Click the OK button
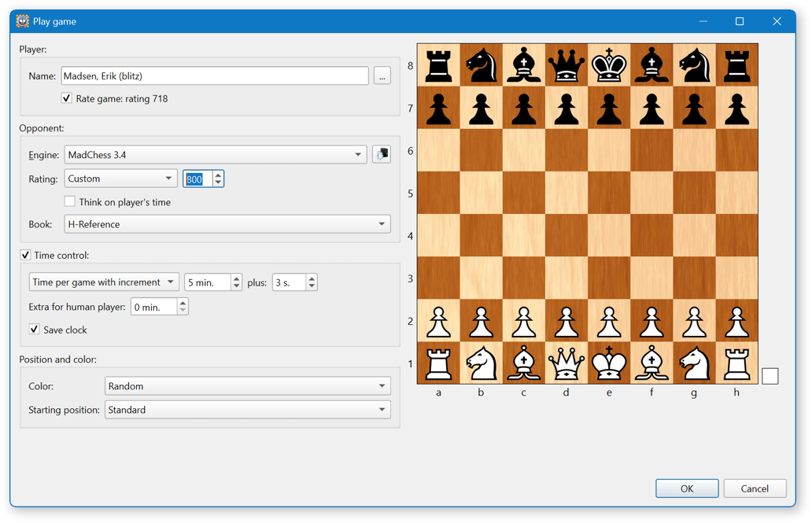 pyautogui.click(x=687, y=488)
